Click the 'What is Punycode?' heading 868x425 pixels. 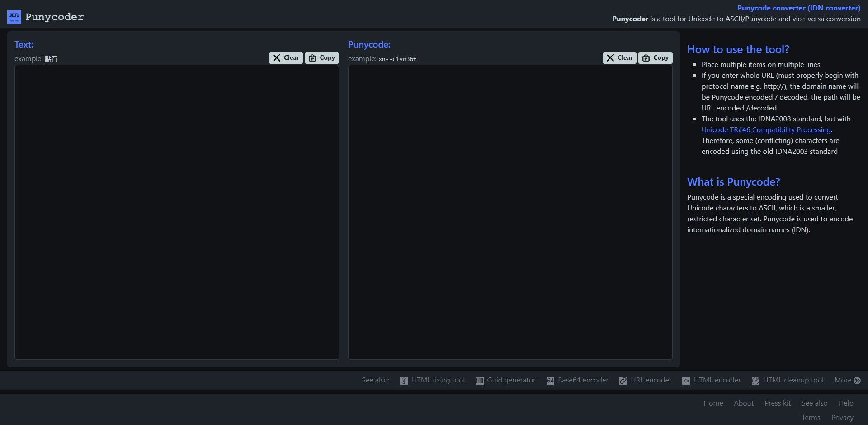(734, 182)
